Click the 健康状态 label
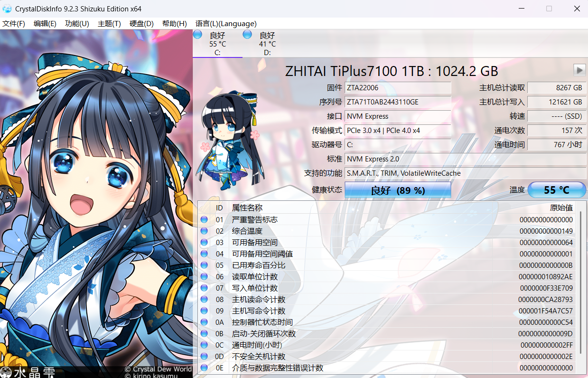Screen dimensions: 588x378 coord(327,189)
